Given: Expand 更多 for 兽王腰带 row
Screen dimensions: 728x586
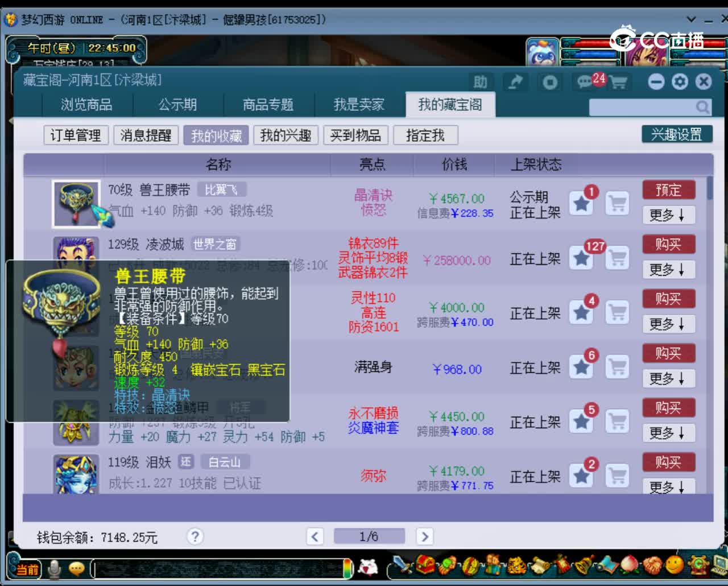Looking at the screenshot, I should pos(668,214).
